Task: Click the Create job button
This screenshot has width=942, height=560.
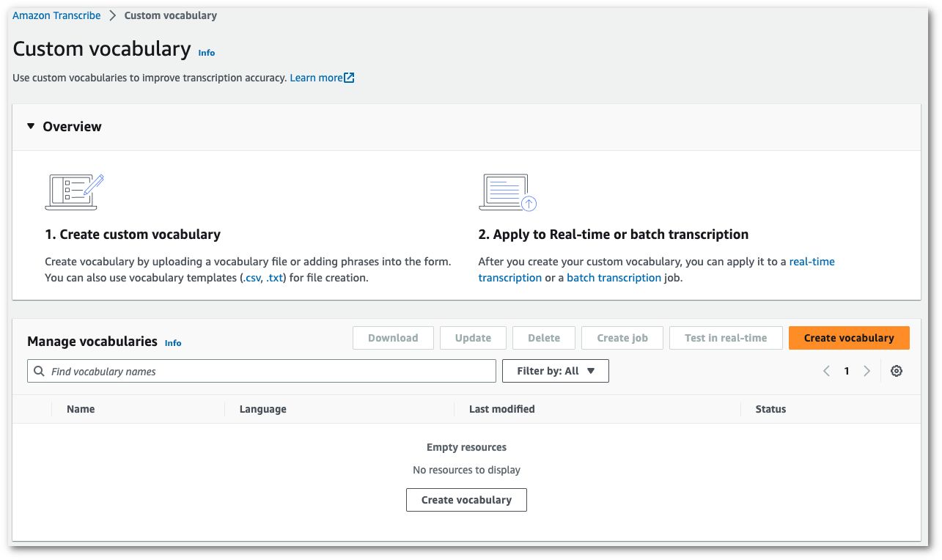Action: click(622, 338)
